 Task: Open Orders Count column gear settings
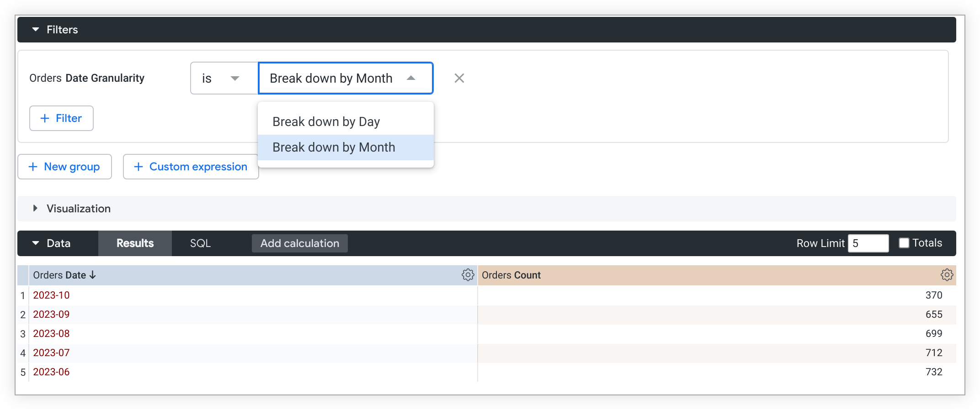(x=947, y=275)
